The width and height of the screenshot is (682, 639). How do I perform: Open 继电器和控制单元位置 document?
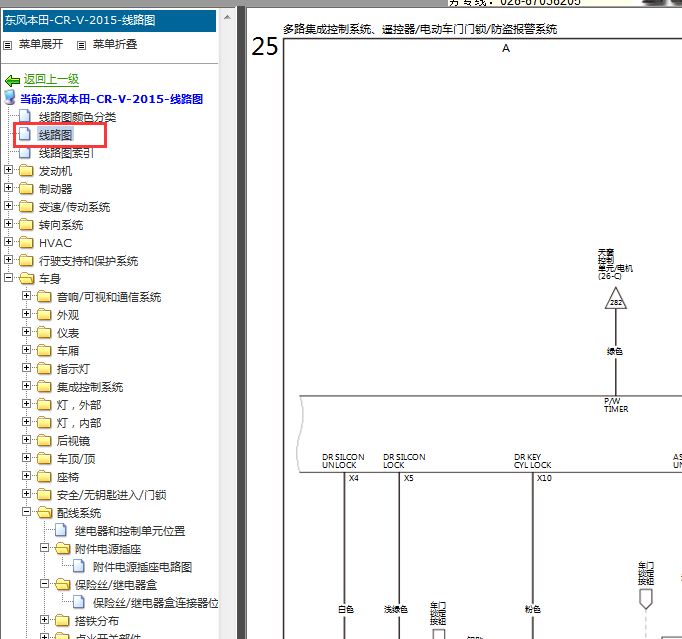coord(130,531)
